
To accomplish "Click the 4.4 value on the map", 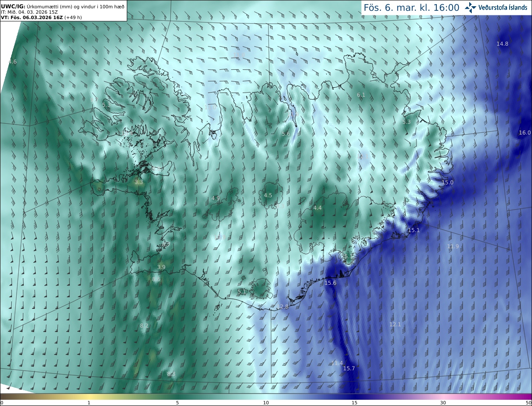I will 317,208.
